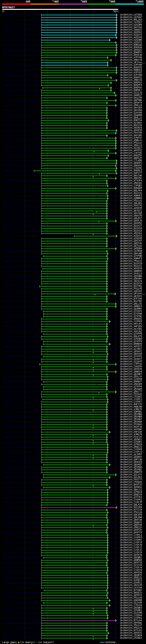The width and height of the screenshot is (146, 644).
Task: Click the UniRef100_A1E263 hit label
Action: tap(131, 291)
